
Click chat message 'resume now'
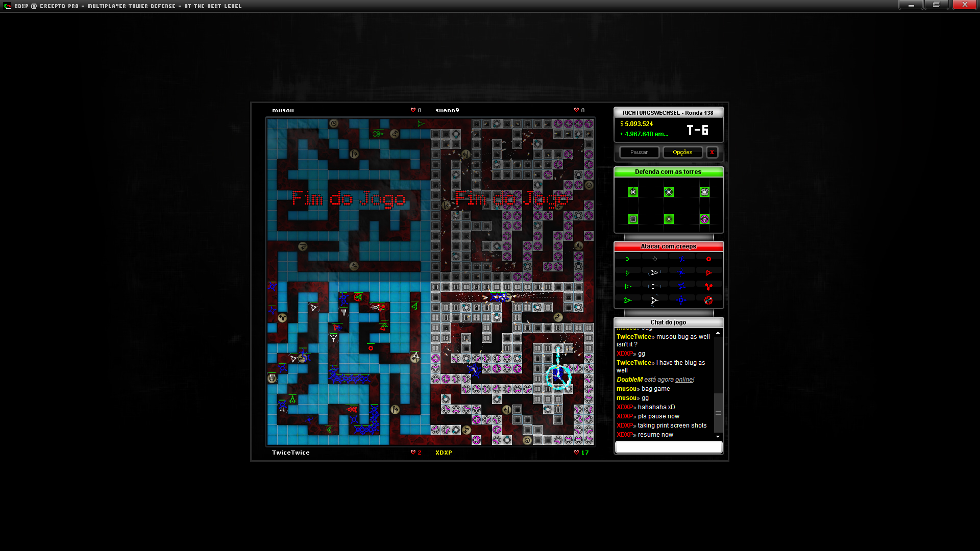[x=655, y=435]
